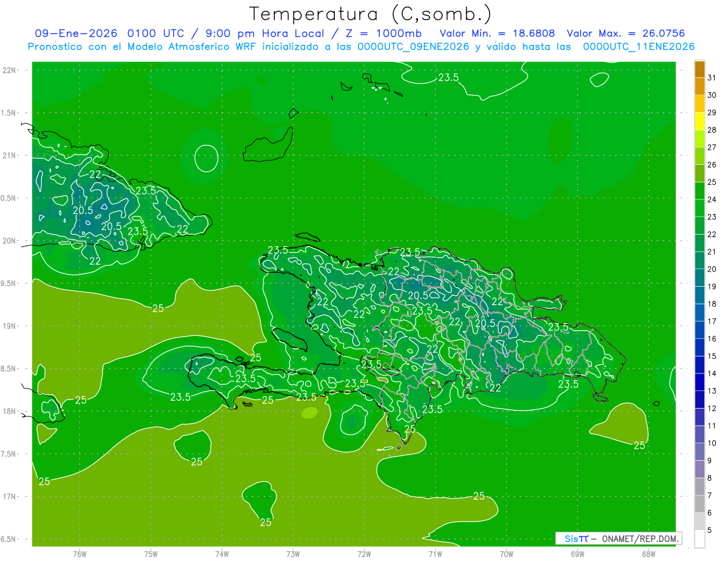The image size is (728, 562).
Task: Click the color scale label "24"
Action: pos(712,199)
